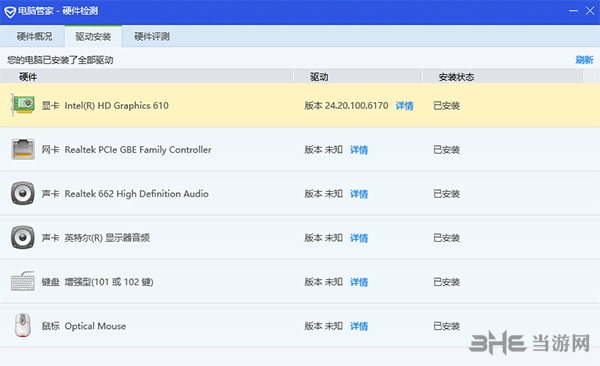This screenshot has width=600, height=366.
Task: Click the speaker icon for 英特尔(R) 显示器音频
Action: (23, 237)
